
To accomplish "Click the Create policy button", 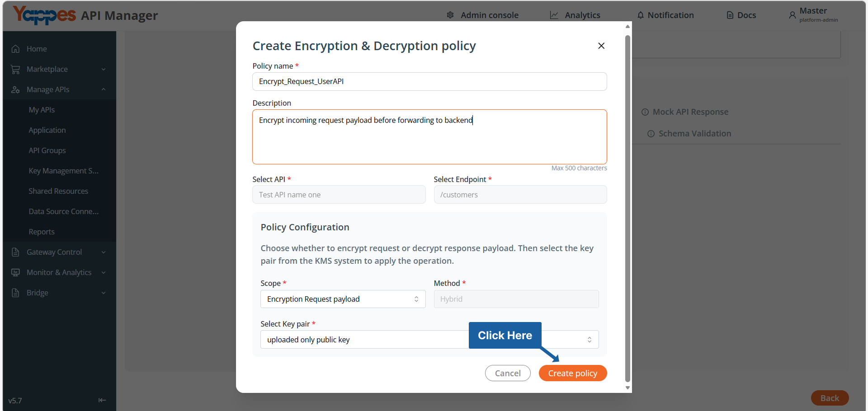I will click(x=573, y=373).
